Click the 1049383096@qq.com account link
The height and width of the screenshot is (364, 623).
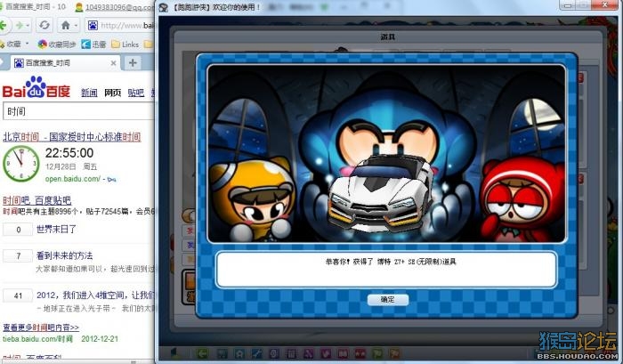click(119, 7)
